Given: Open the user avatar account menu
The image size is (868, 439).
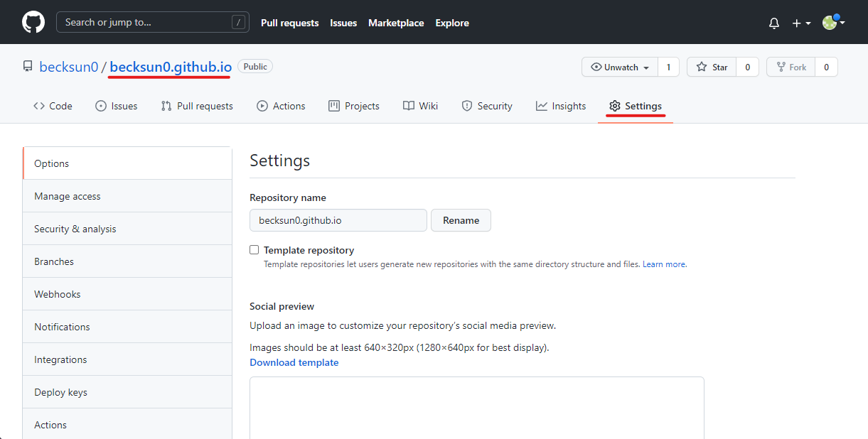Looking at the screenshot, I should [x=833, y=23].
